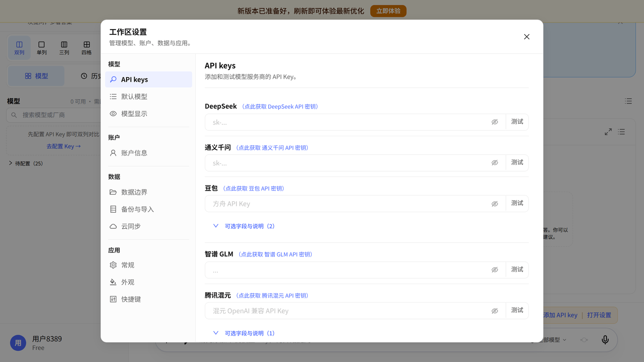Focus the 豆包 方舟 API Key field
The width and height of the screenshot is (644, 362).
tap(349, 204)
